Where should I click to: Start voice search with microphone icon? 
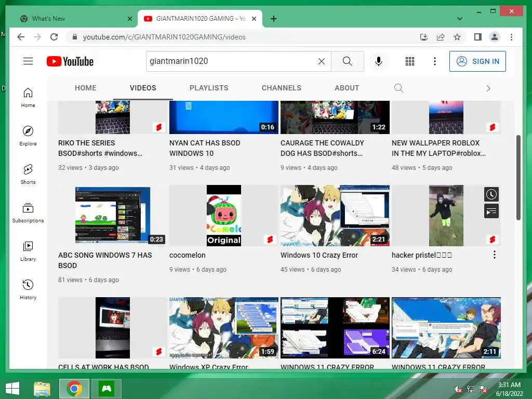[x=379, y=61]
